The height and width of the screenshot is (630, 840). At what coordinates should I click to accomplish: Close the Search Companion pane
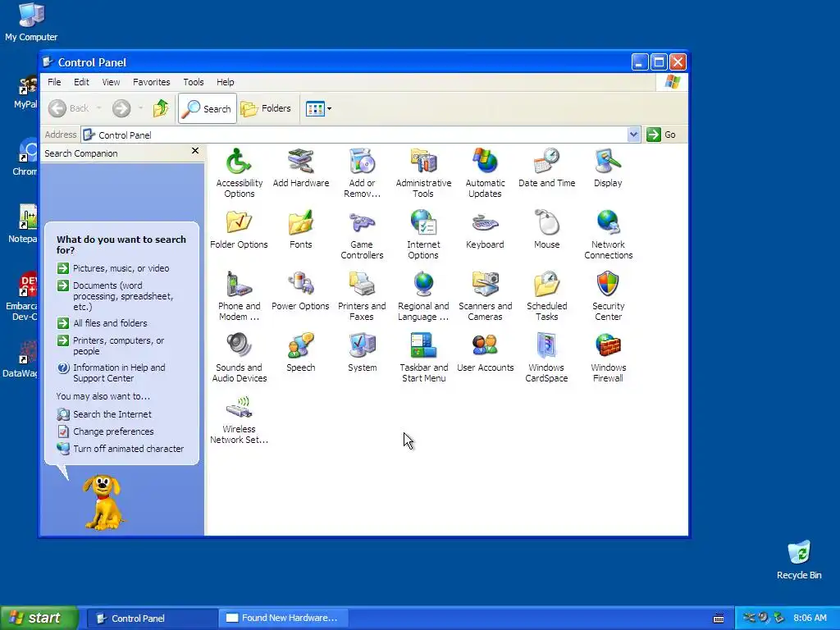[x=195, y=151]
